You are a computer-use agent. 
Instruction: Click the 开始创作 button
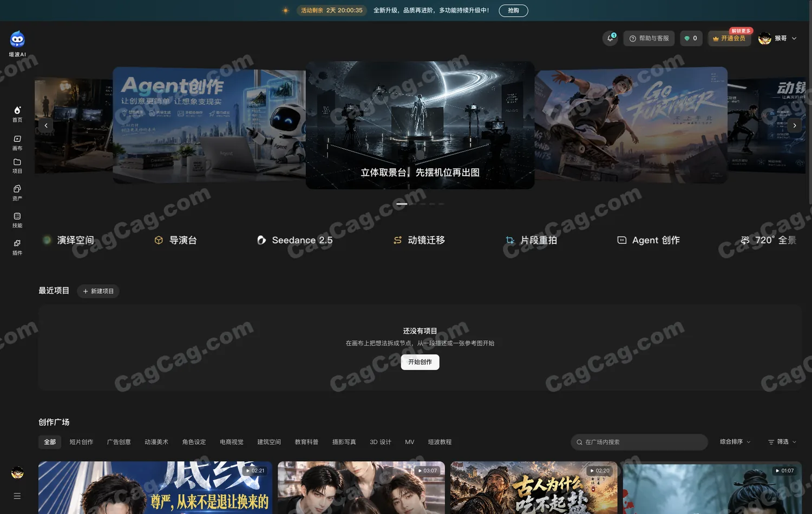(x=420, y=362)
